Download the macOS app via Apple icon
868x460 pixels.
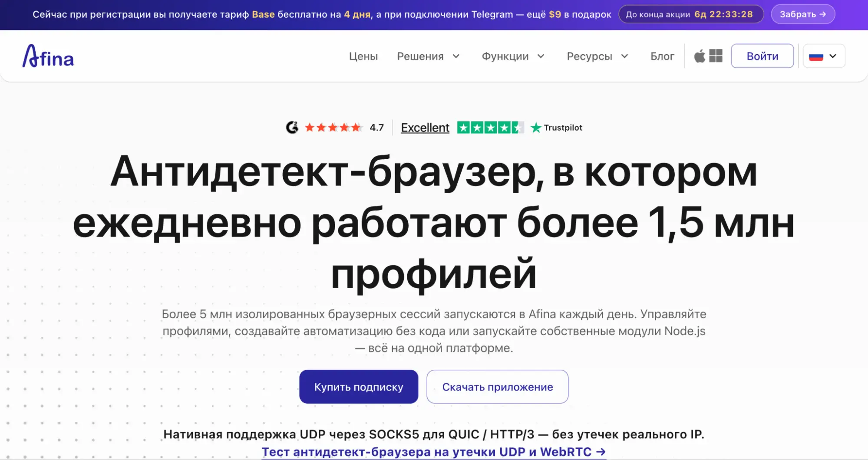[700, 56]
